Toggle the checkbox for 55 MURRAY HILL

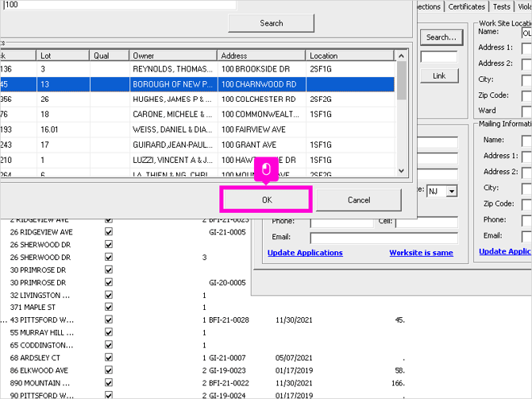pos(109,332)
